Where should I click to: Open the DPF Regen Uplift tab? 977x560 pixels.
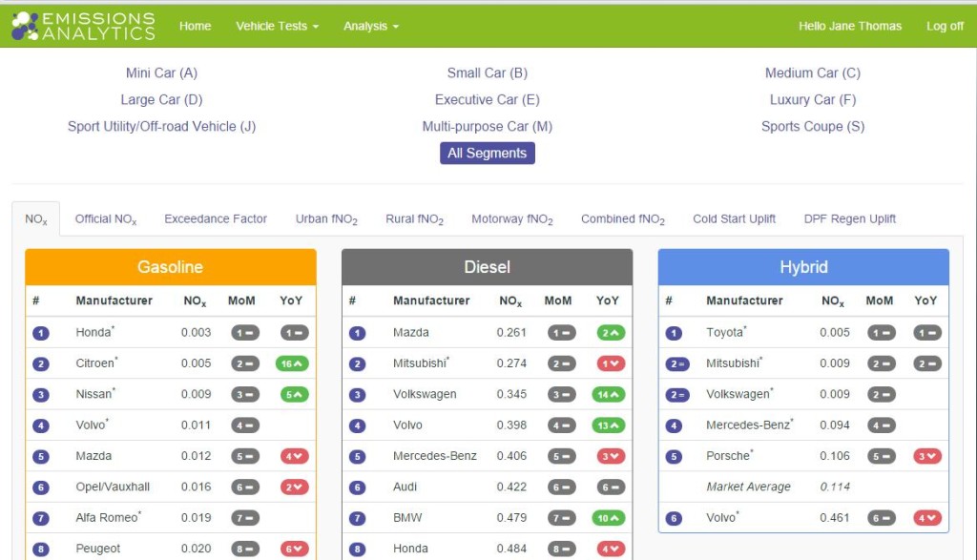coord(850,219)
